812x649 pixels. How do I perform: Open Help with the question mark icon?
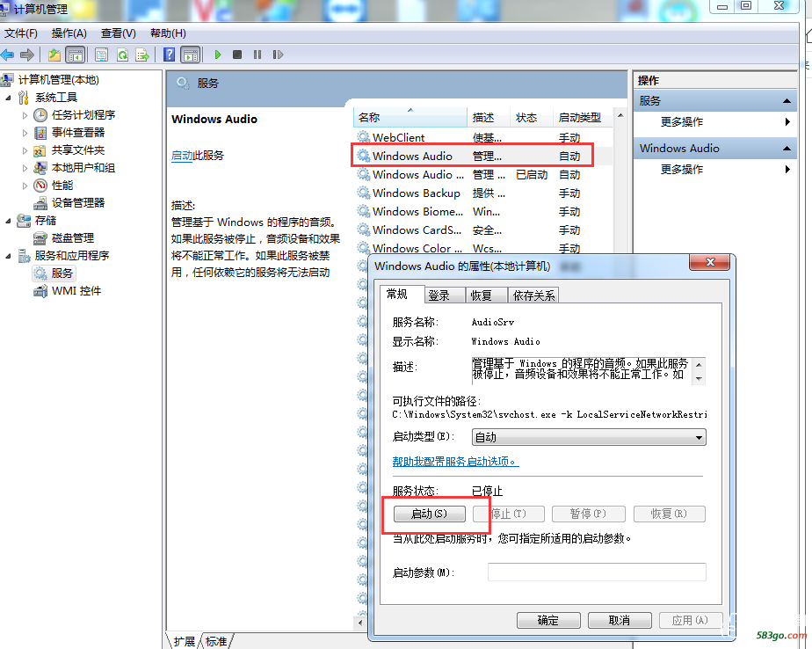point(169,55)
